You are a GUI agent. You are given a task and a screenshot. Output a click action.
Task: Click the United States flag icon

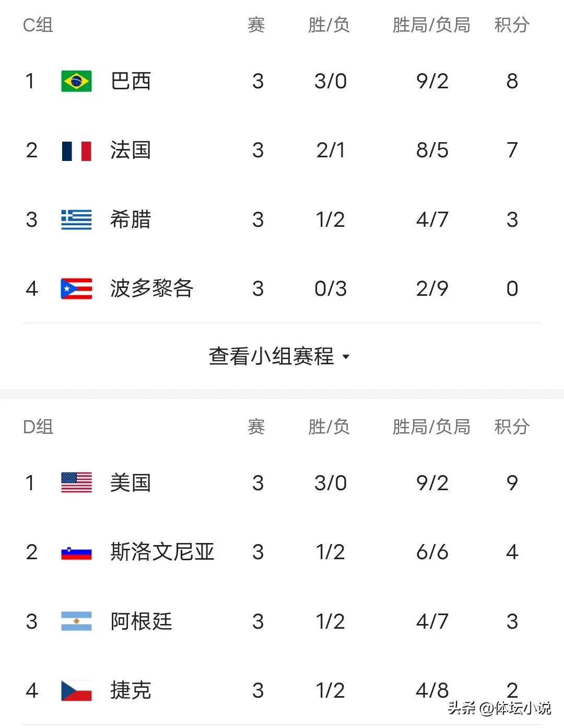[x=76, y=483]
